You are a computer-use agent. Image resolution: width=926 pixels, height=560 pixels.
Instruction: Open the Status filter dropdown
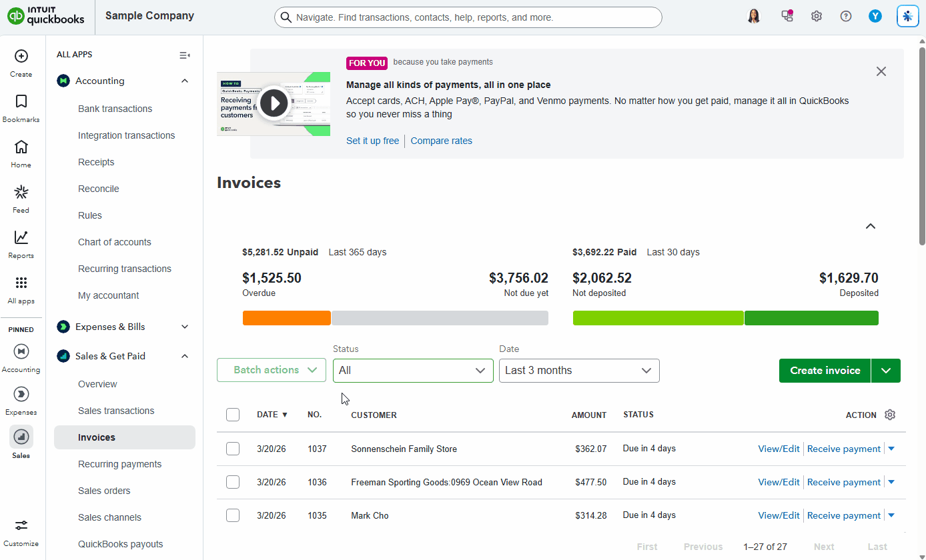[x=413, y=371]
